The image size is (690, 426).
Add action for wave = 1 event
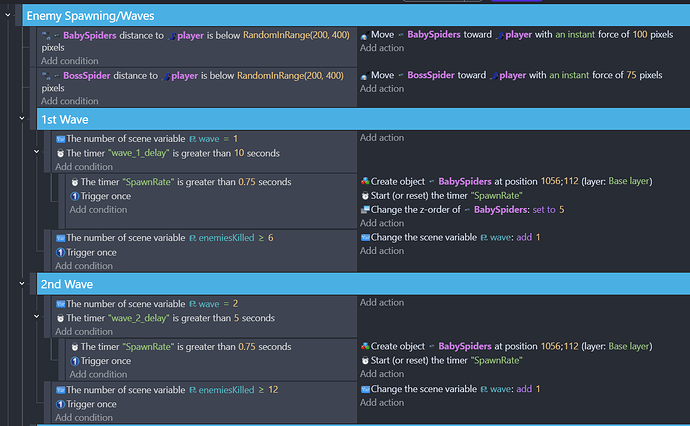pyautogui.click(x=382, y=138)
